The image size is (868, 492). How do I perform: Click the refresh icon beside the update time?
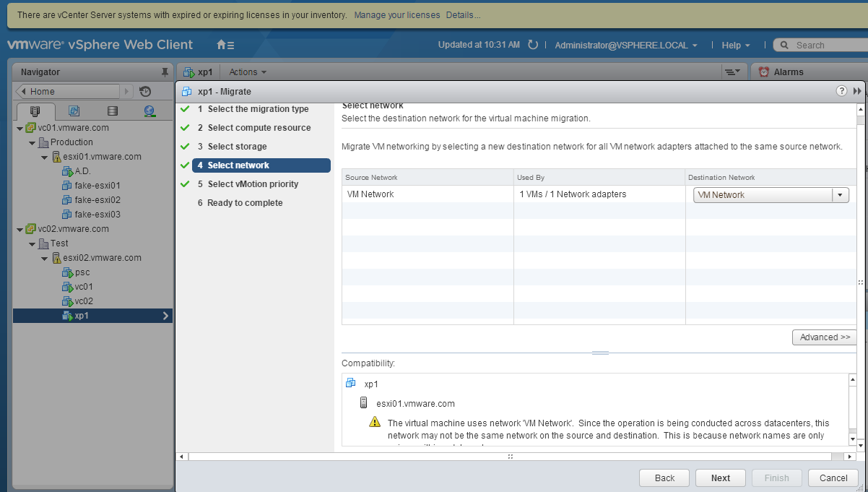point(533,45)
